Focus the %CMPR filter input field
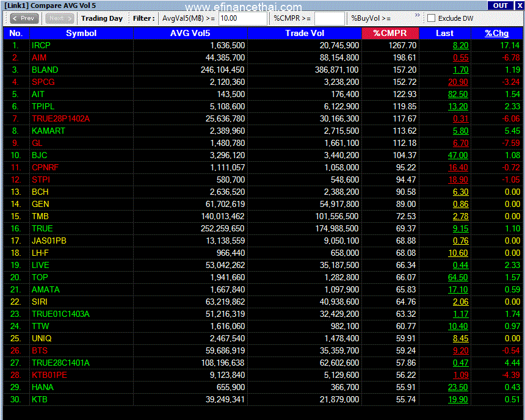Image resolution: width=525 pixels, height=420 pixels. coord(330,18)
